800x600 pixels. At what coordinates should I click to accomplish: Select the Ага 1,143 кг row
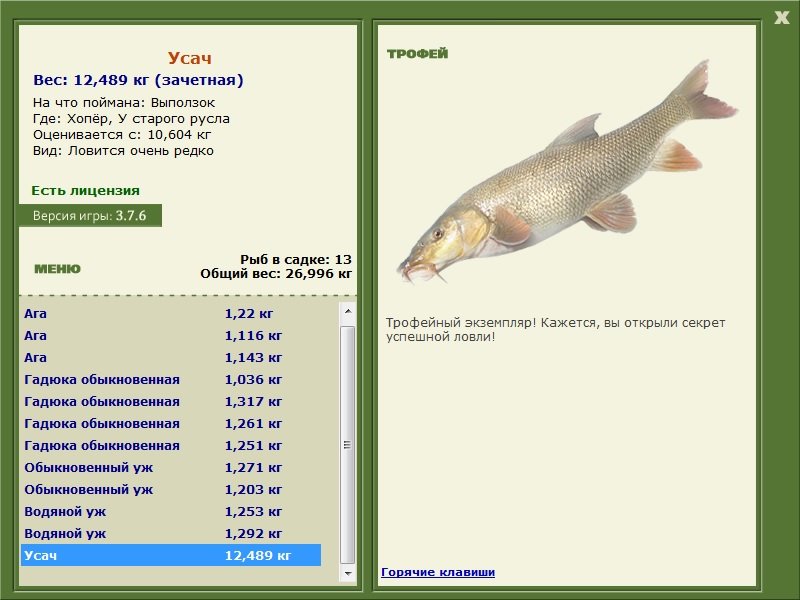tap(171, 357)
